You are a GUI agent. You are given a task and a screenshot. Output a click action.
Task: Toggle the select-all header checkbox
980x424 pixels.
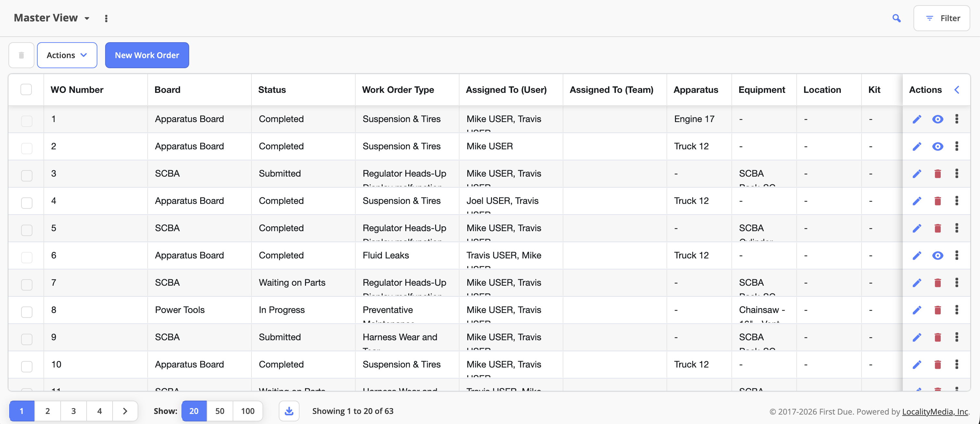26,90
